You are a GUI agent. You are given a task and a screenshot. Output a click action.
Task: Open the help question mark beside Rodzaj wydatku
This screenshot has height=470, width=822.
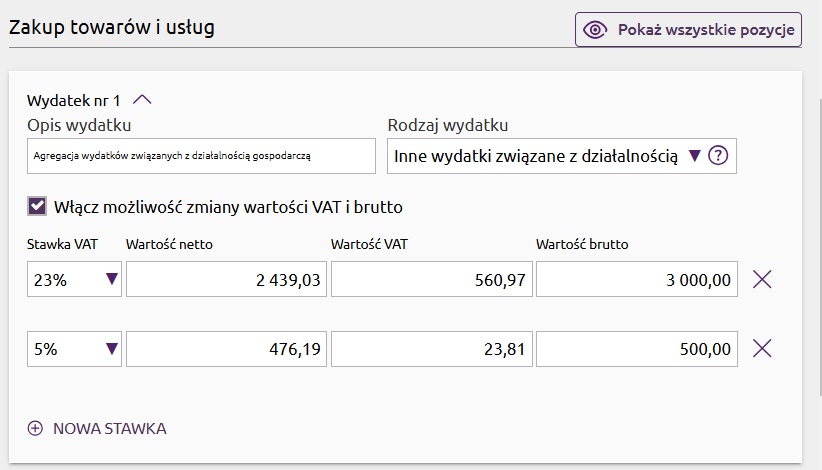[718, 156]
